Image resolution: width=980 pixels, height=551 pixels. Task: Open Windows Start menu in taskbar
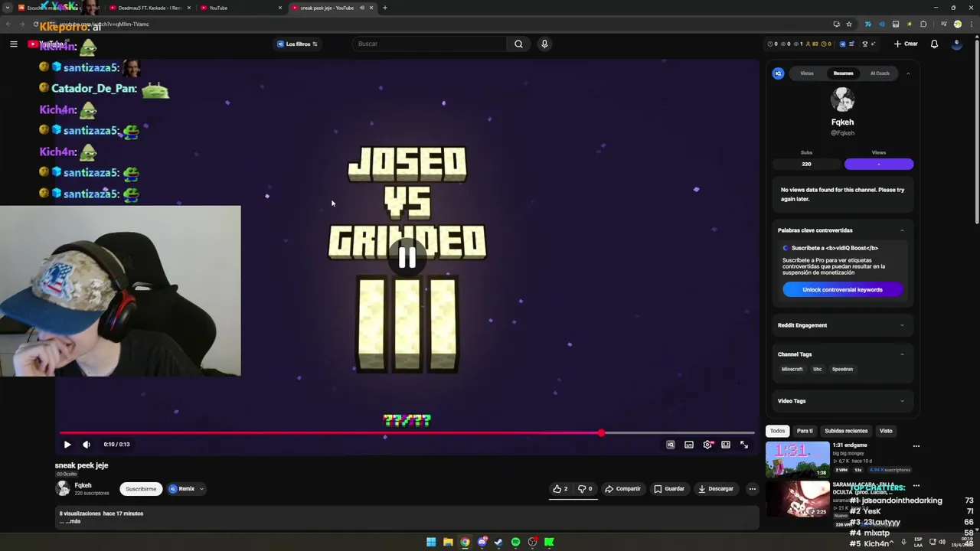[431, 542]
